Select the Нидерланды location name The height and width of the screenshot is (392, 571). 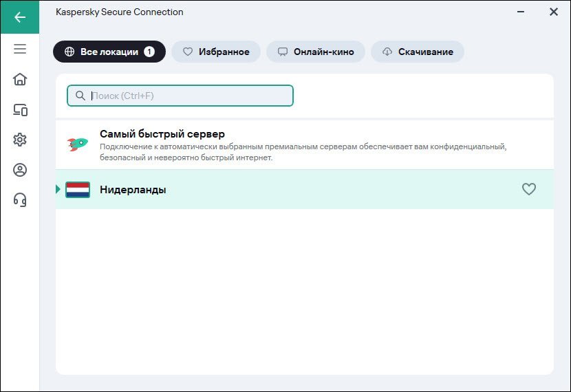pyautogui.click(x=133, y=190)
